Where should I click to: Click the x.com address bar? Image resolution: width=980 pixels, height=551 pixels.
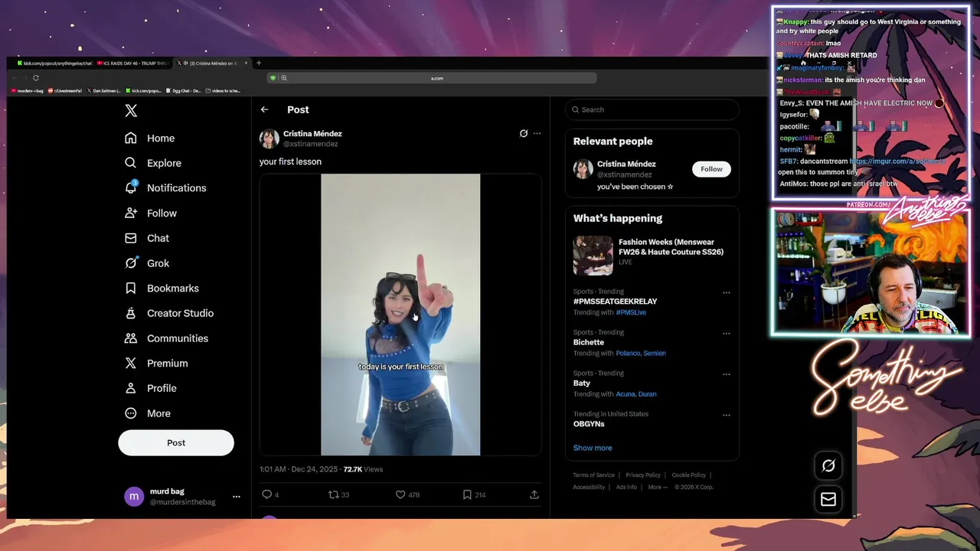click(x=436, y=78)
